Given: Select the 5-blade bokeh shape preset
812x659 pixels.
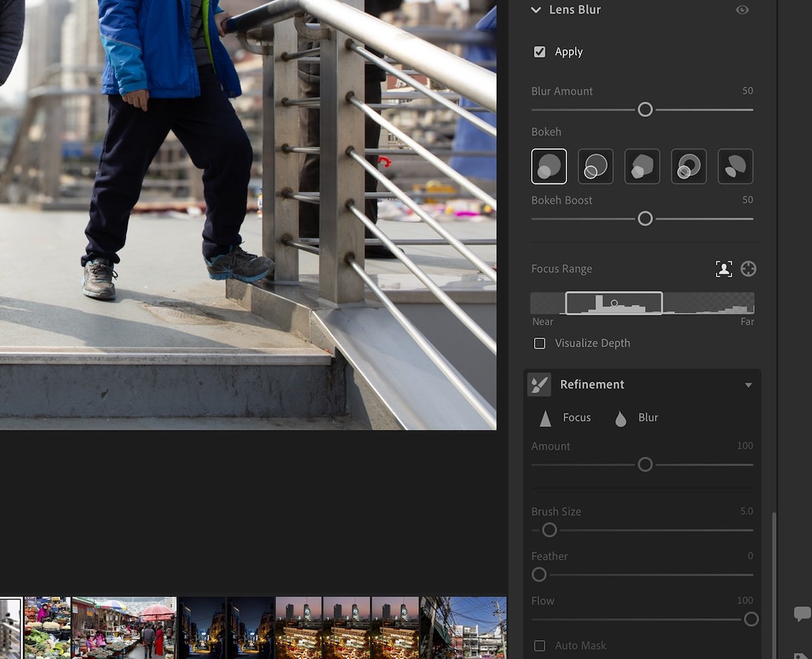Looking at the screenshot, I should click(642, 166).
